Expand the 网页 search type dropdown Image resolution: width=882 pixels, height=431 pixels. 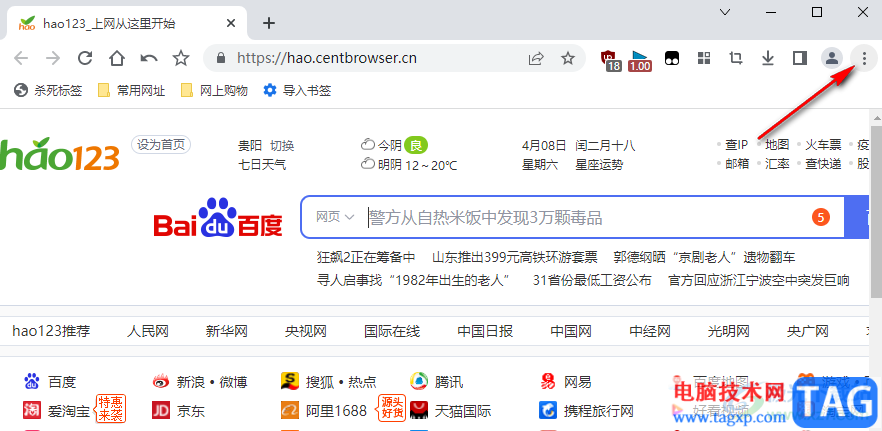coord(335,217)
